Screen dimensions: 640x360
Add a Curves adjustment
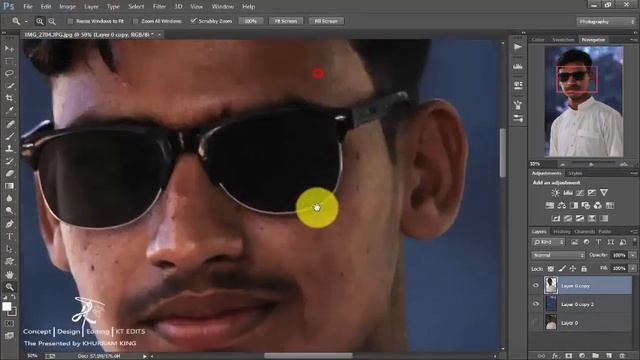[580, 193]
